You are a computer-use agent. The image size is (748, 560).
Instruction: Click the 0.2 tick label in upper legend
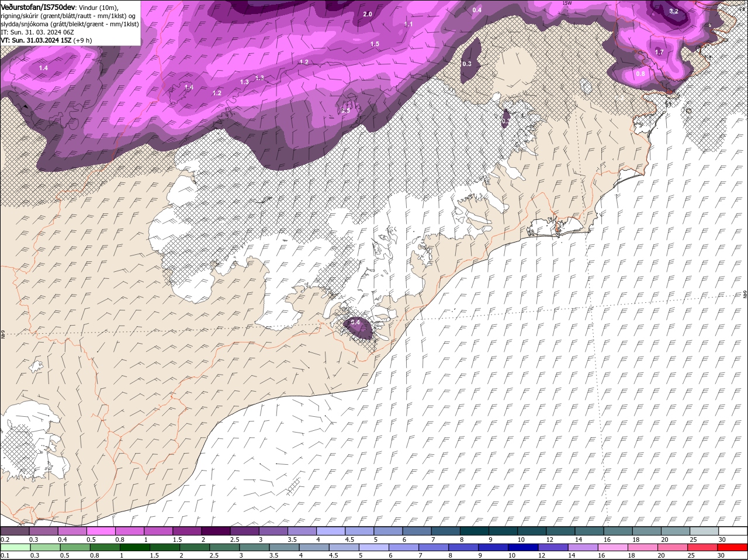point(5,540)
